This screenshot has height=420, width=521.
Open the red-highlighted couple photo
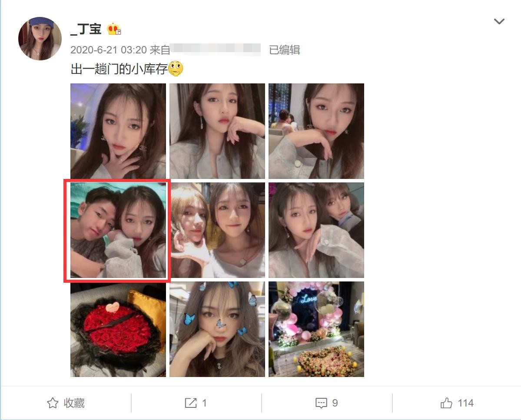pos(118,230)
